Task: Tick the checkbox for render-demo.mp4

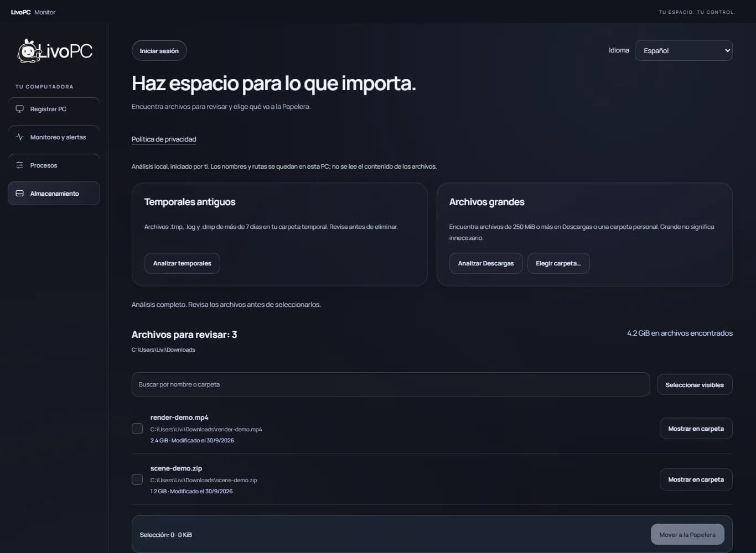Action: [x=137, y=429]
